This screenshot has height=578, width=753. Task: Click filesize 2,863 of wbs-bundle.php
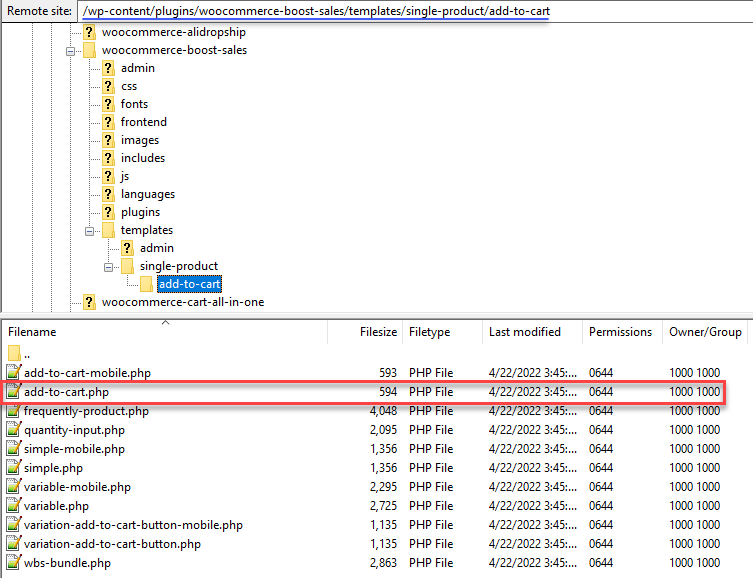(383, 563)
